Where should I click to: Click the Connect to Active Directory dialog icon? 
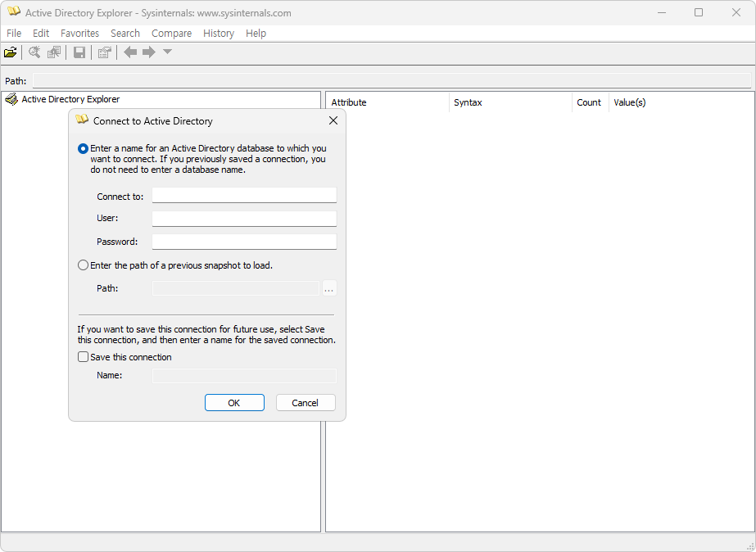82,120
